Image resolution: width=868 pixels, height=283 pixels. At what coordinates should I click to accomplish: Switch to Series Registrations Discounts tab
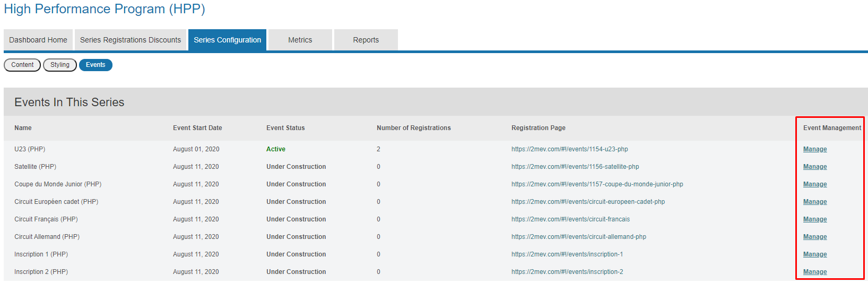tap(131, 40)
